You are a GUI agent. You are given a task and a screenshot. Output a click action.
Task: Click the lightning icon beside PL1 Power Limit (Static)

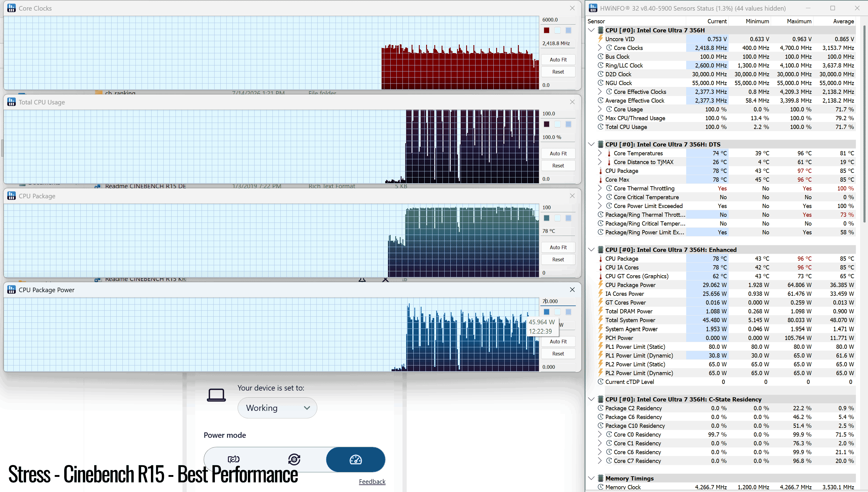coord(600,346)
